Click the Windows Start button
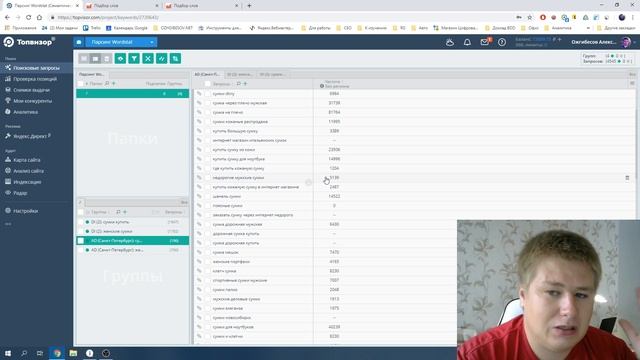The image size is (640, 360). [8, 353]
